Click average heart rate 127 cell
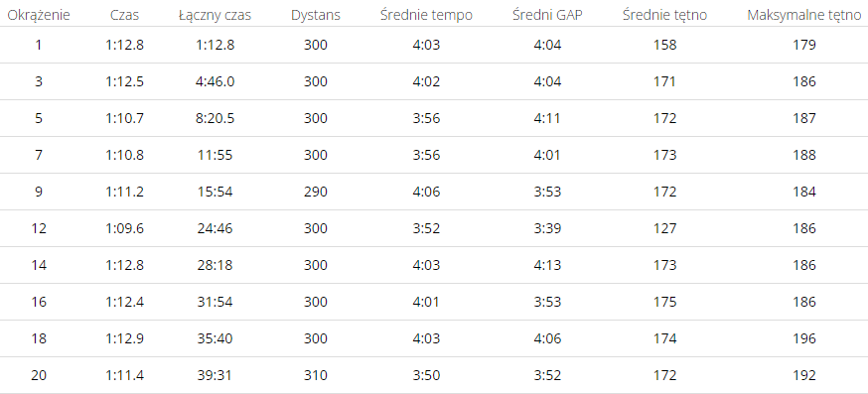Viewport: 868px width, 394px height. pyautogui.click(x=664, y=228)
